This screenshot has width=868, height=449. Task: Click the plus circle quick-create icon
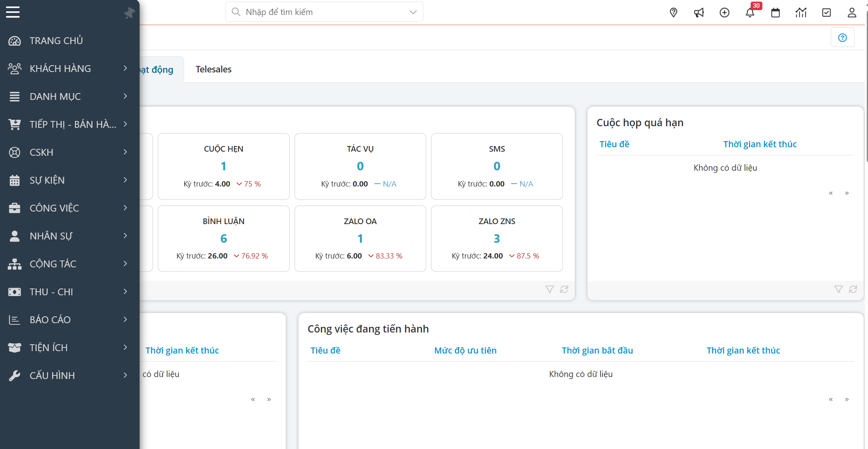click(x=724, y=13)
